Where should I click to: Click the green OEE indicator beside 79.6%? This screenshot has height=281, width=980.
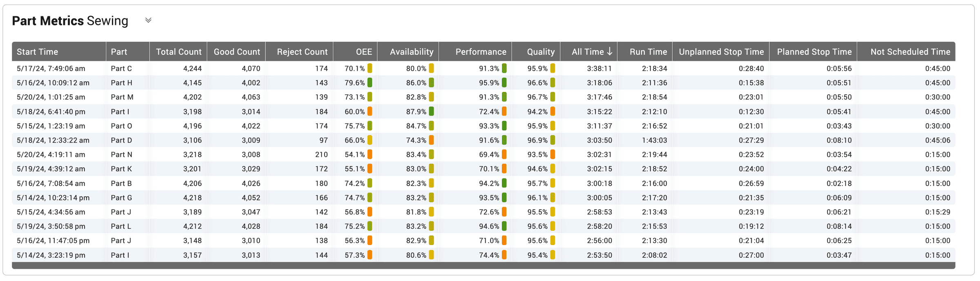point(370,83)
